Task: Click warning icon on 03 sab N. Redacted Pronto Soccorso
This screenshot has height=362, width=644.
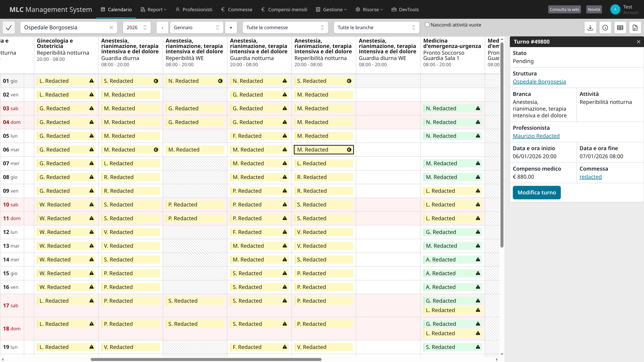Action: tap(478, 108)
